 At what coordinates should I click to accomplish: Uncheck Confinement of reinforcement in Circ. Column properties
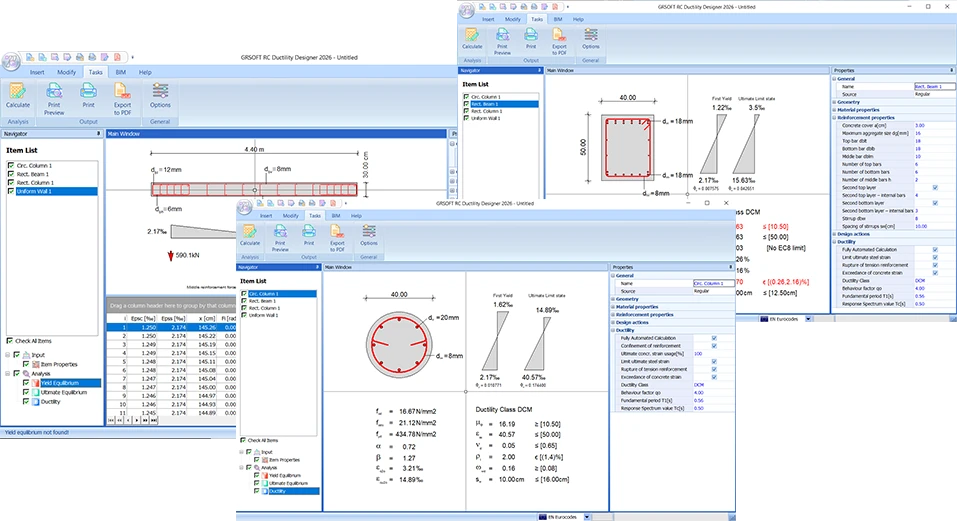coord(713,345)
